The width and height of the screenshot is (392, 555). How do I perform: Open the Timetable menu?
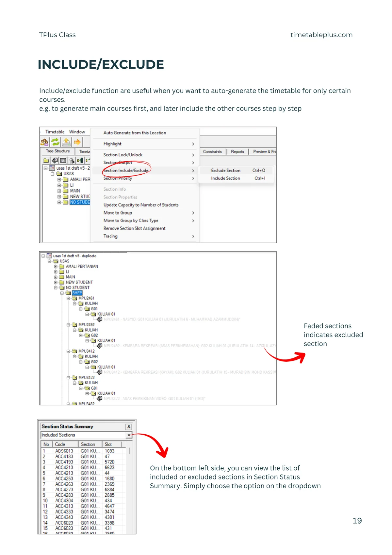point(55,132)
